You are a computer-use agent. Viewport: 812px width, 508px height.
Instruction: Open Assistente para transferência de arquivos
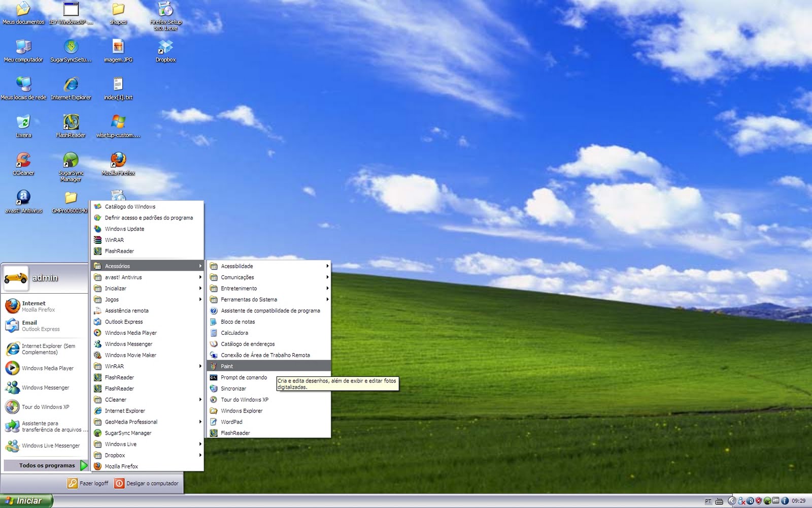pyautogui.click(x=45, y=427)
